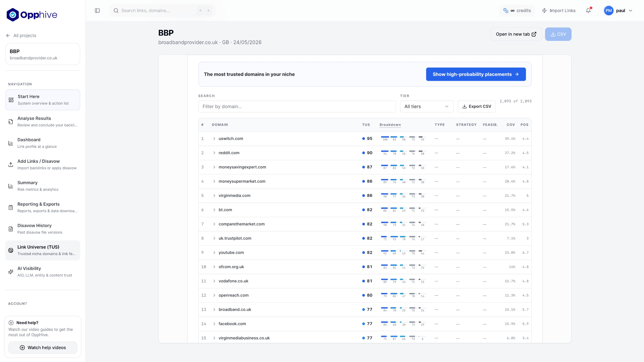Navigate to Add Links / Disavow

[x=43, y=165]
